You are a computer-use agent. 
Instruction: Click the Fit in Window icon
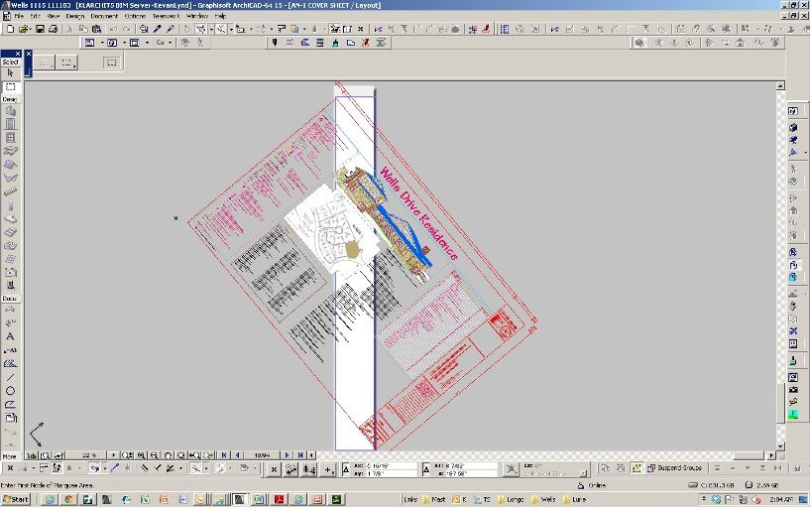point(180,455)
